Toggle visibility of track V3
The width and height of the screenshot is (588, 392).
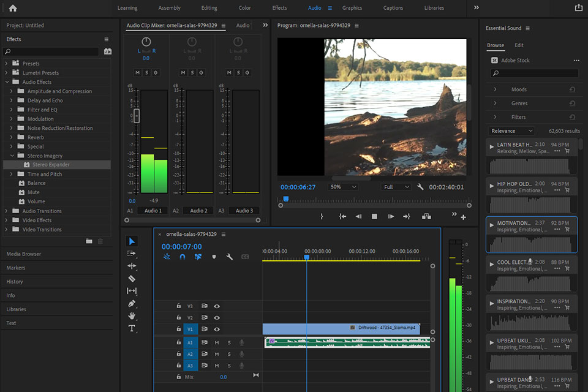(x=217, y=306)
